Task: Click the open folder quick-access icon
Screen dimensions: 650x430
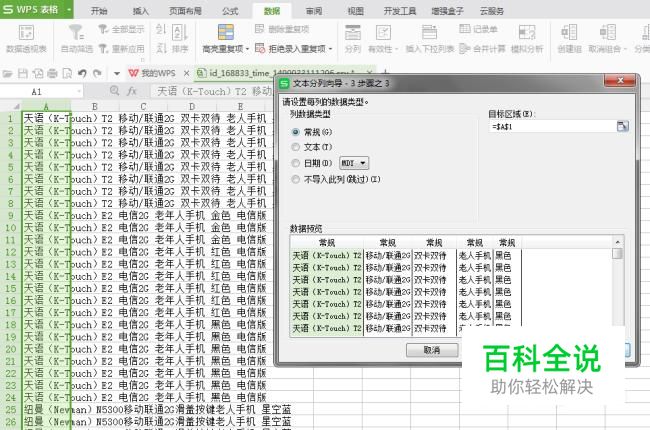Action: coord(7,74)
